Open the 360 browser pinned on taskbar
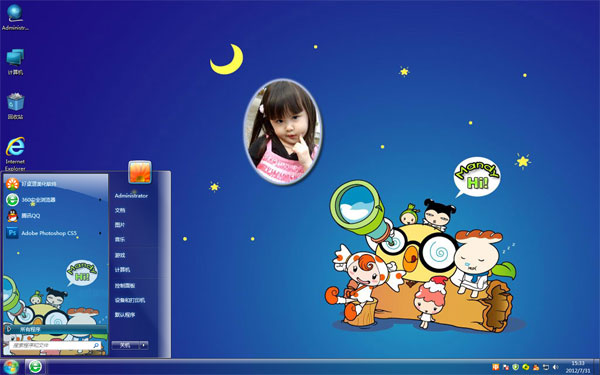Viewport: 600px width, 375px height. click(35, 367)
